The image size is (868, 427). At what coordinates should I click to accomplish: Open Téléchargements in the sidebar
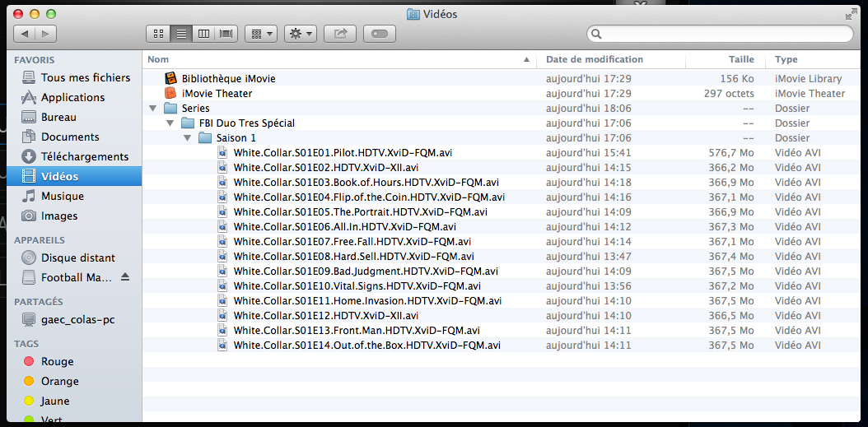pyautogui.click(x=85, y=156)
